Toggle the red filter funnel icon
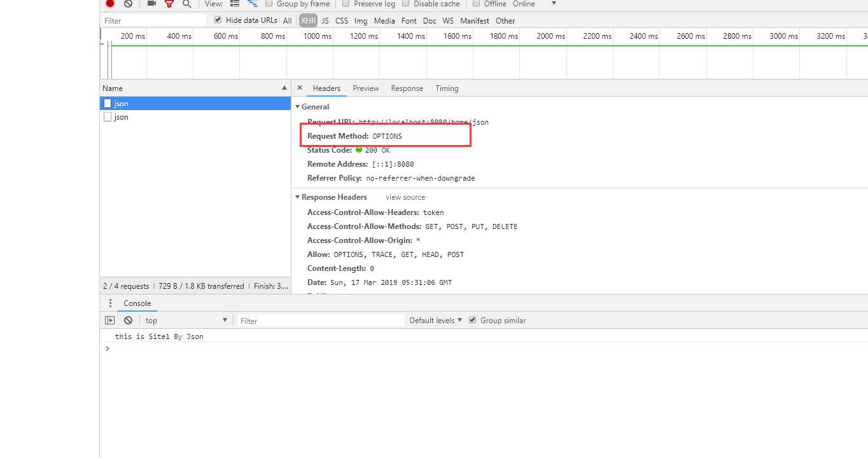Screen dimensions: 868x458 click(169, 3)
